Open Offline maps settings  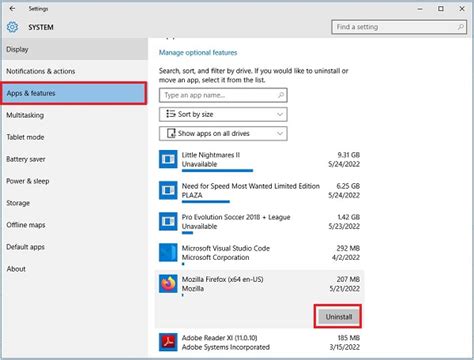(75, 225)
